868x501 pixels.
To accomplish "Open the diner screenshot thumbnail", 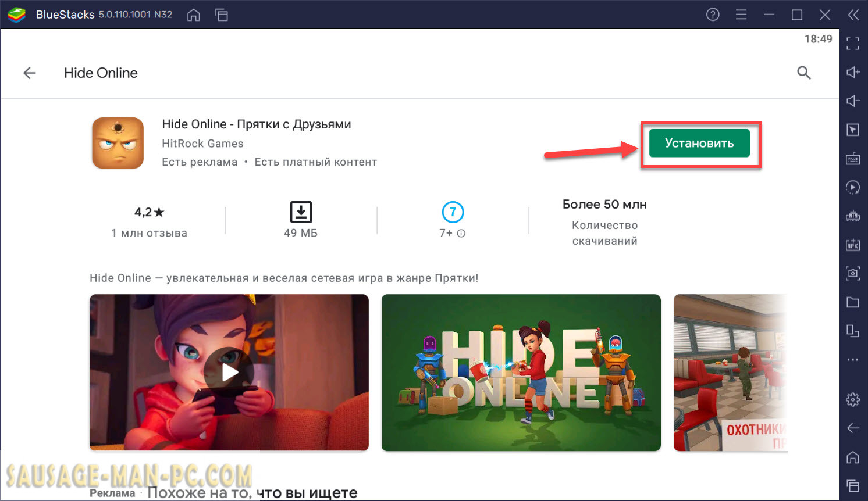I will (x=730, y=373).
